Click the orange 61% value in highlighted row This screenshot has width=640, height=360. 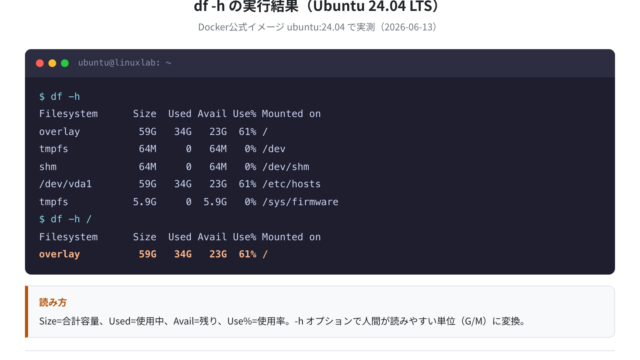coord(247,254)
